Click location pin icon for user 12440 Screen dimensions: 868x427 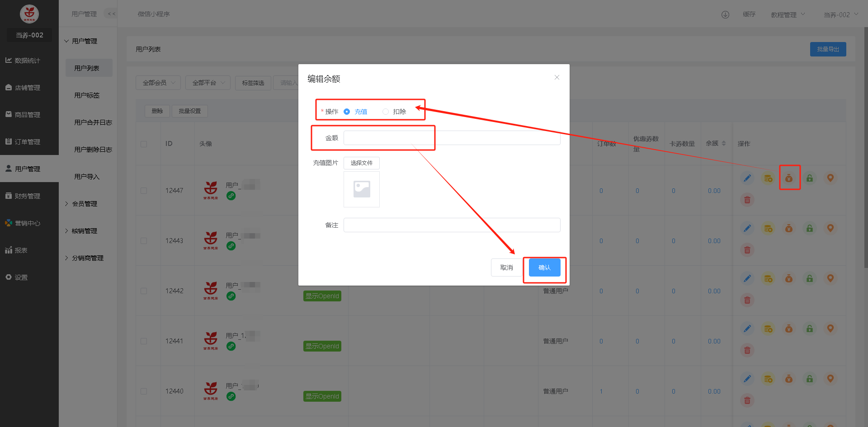[x=830, y=379]
